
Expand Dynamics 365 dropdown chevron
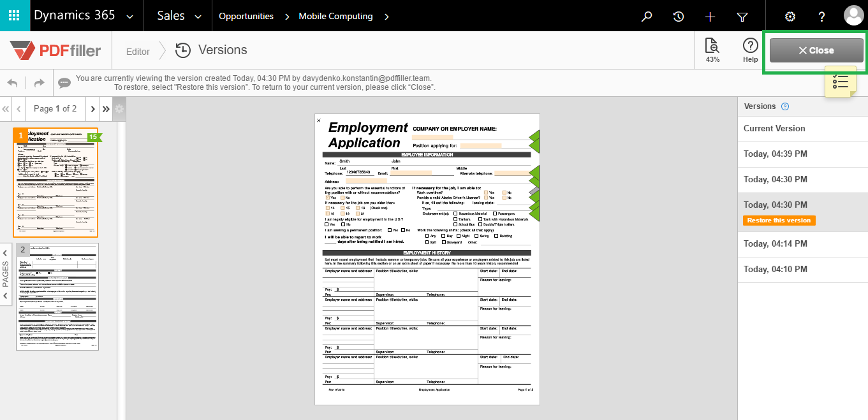tap(131, 17)
